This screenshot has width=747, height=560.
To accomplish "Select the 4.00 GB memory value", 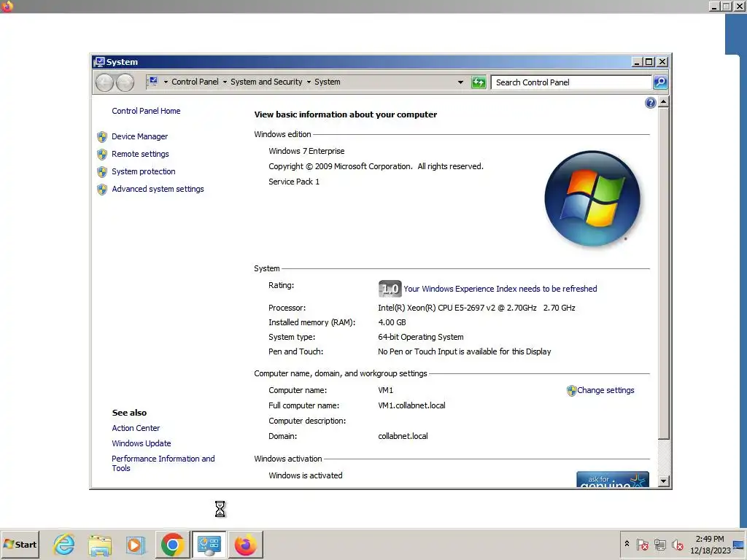I will point(392,322).
